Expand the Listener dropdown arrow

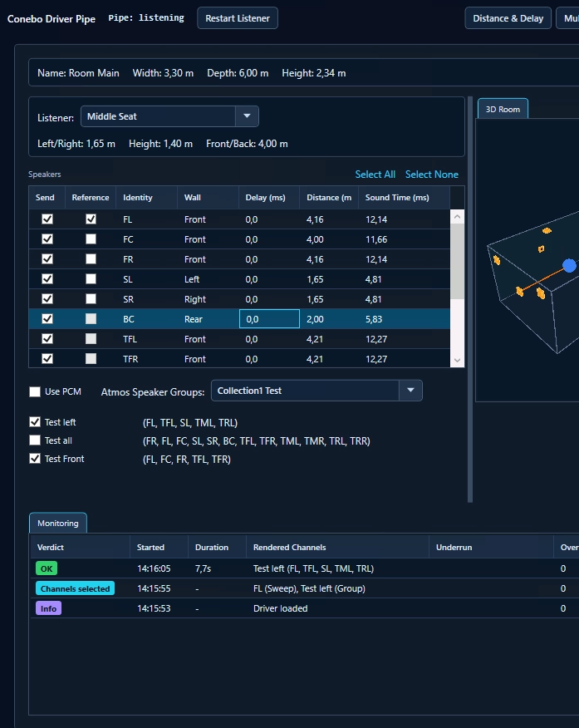[x=247, y=116]
